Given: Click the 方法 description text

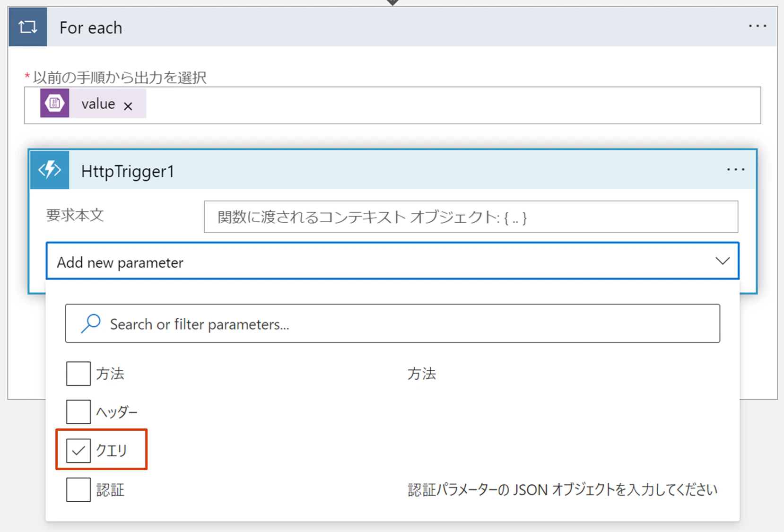Looking at the screenshot, I should (x=422, y=374).
